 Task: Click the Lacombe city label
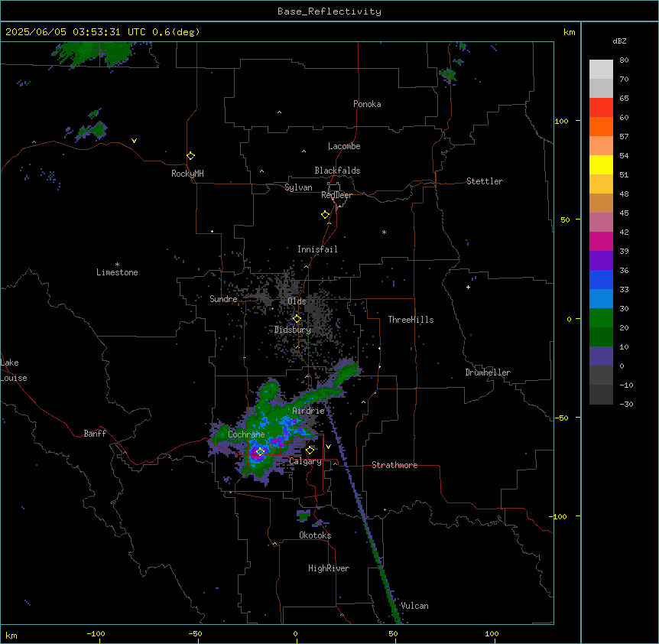tap(344, 146)
